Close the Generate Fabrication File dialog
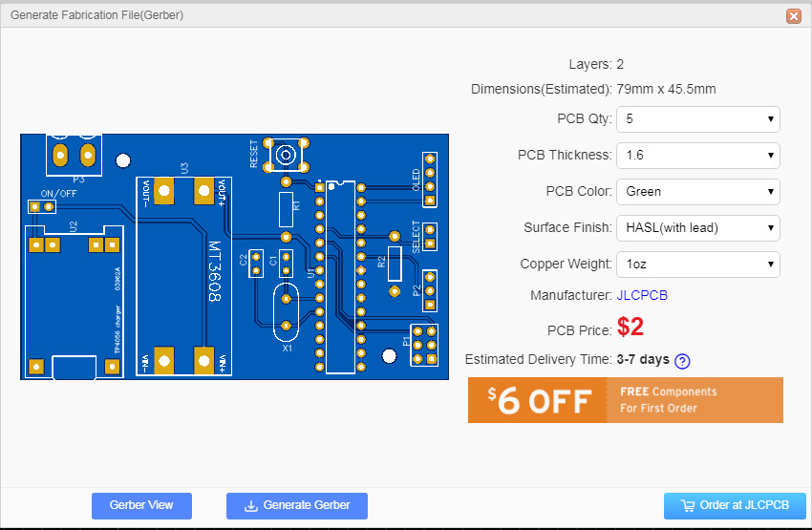The height and width of the screenshot is (530, 812). click(x=793, y=16)
